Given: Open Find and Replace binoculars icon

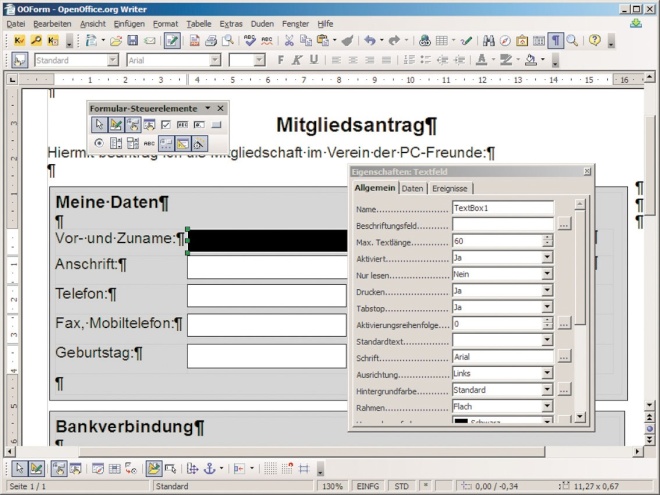Looking at the screenshot, I should (x=488, y=40).
